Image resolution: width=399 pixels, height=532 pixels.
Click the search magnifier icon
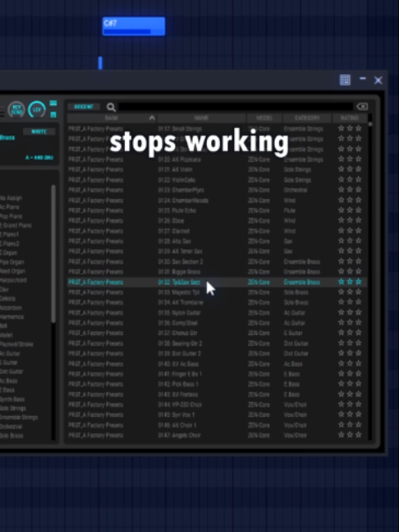pos(111,108)
